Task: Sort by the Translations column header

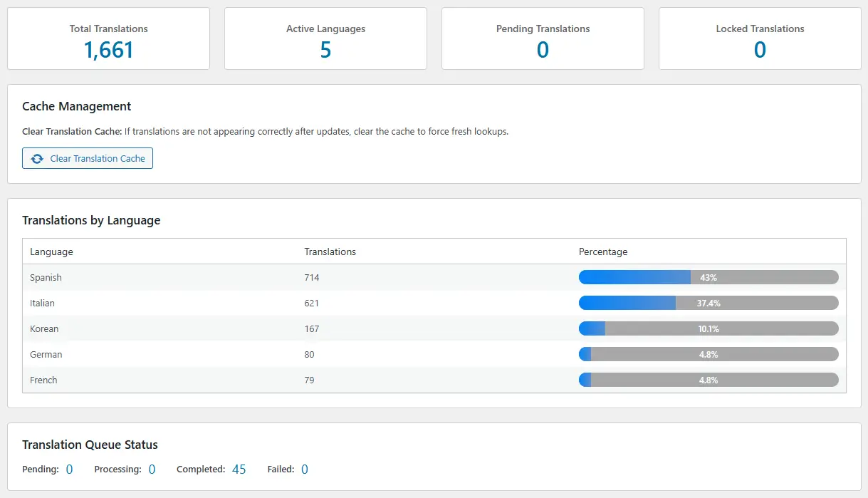Action: click(330, 251)
